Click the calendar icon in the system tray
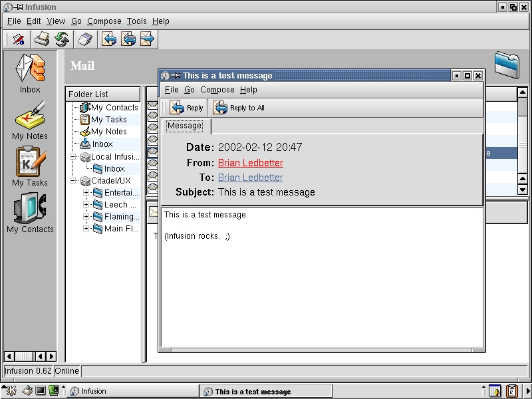Screen dimensions: 532x399 point(495,391)
